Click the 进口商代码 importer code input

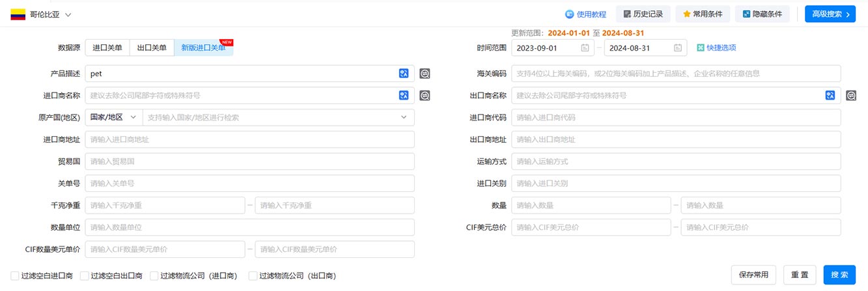676,117
